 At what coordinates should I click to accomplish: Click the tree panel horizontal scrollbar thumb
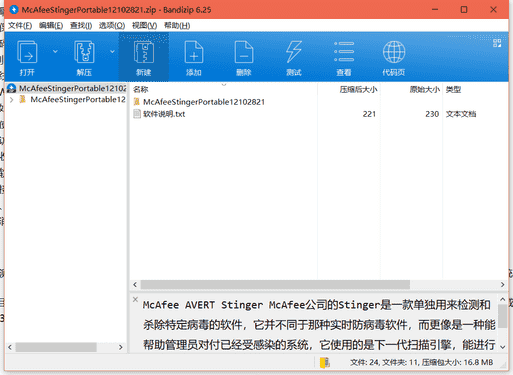point(56,347)
